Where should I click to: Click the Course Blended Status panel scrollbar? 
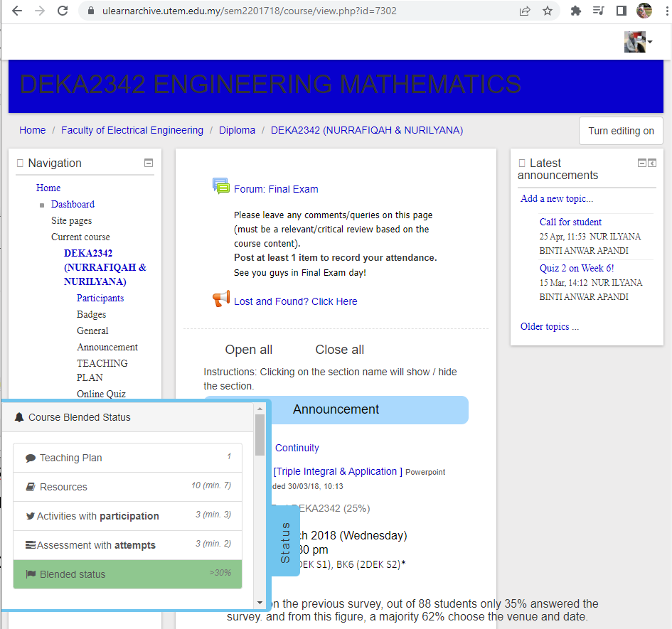pyautogui.click(x=260, y=434)
